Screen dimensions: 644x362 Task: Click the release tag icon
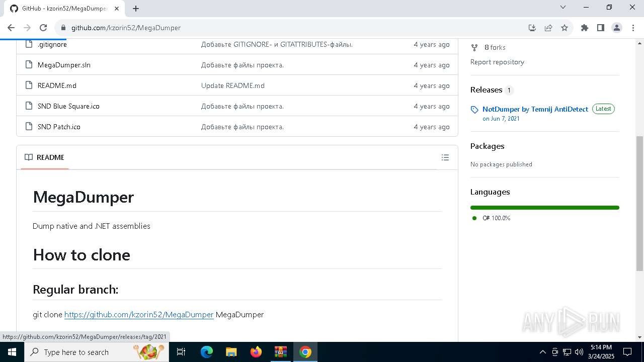(474, 110)
